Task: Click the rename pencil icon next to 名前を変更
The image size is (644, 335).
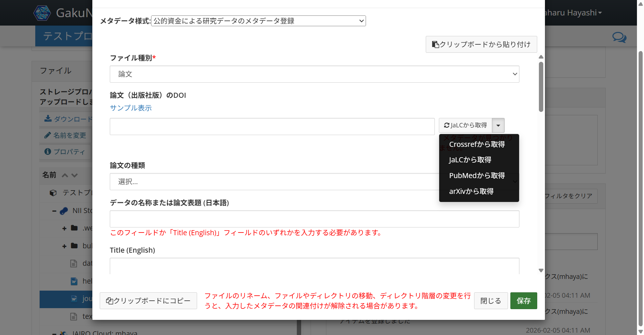Action: [47, 135]
